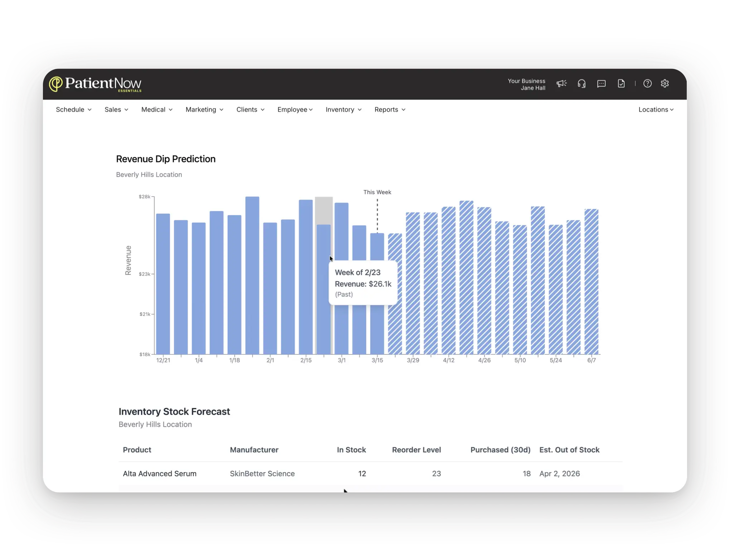Click the Reorder Level column header

point(417,450)
